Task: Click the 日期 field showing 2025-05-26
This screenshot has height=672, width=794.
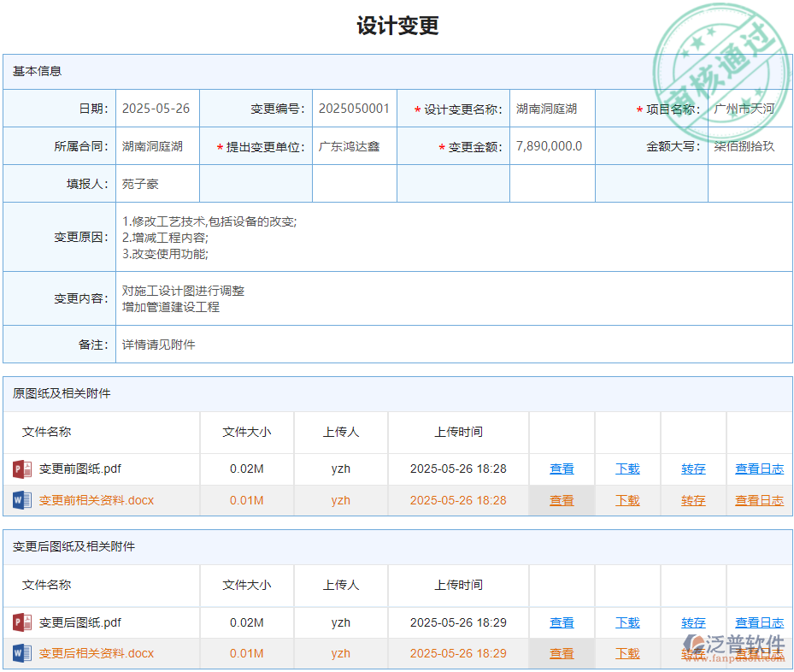Action: 156,108
